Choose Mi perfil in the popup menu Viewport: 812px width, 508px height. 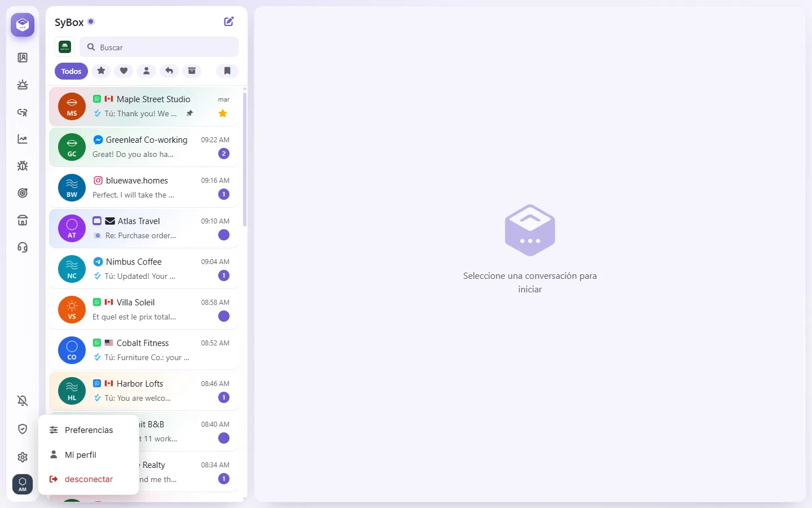(x=89, y=455)
